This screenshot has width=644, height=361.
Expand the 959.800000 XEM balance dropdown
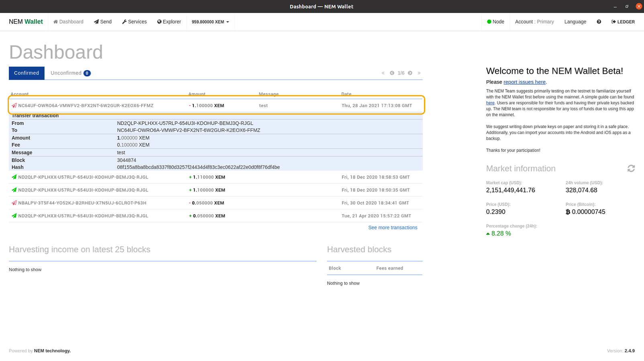pyautogui.click(x=210, y=22)
